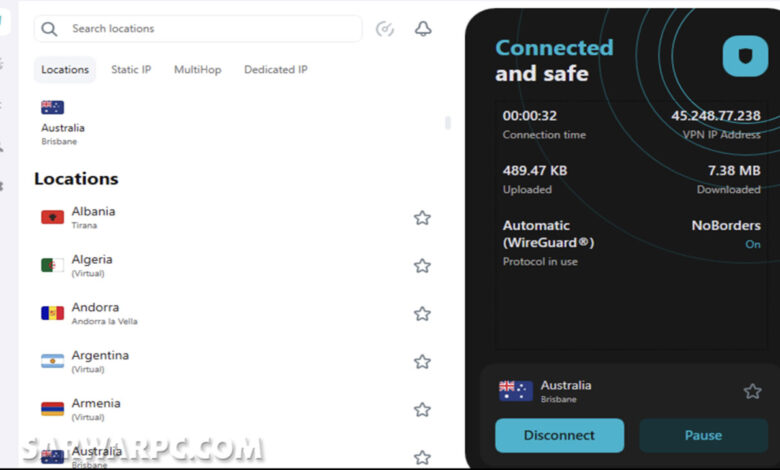Switch to the Static IP tab

click(x=131, y=70)
